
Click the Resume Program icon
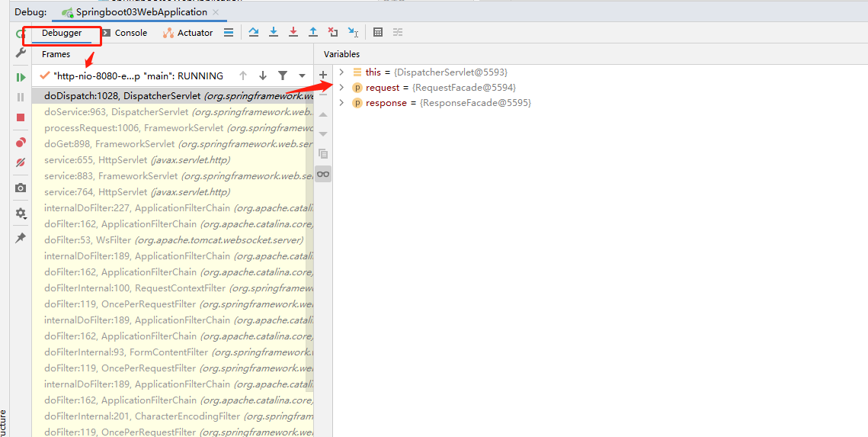point(21,78)
